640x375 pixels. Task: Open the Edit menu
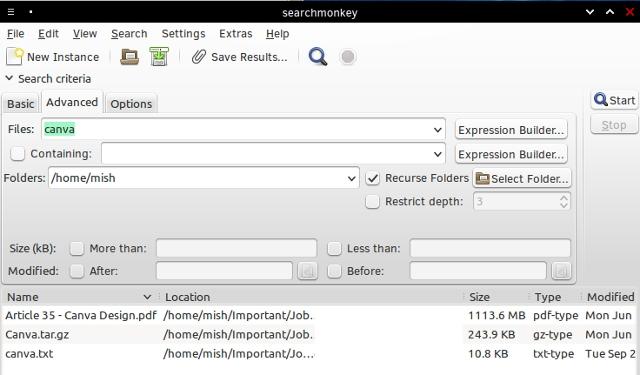click(x=48, y=33)
